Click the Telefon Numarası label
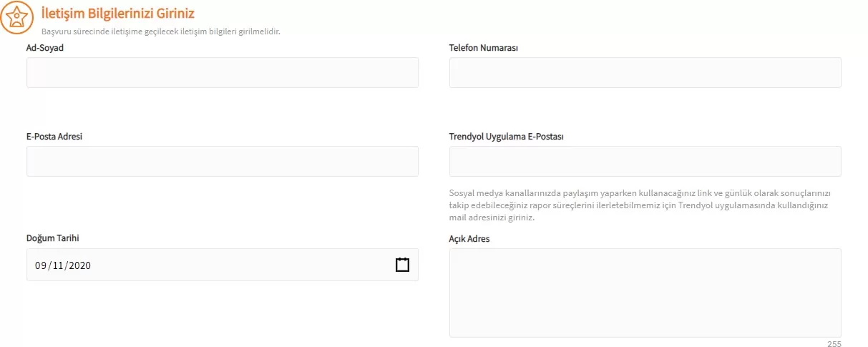Image resolution: width=868 pixels, height=347 pixels. 483,48
